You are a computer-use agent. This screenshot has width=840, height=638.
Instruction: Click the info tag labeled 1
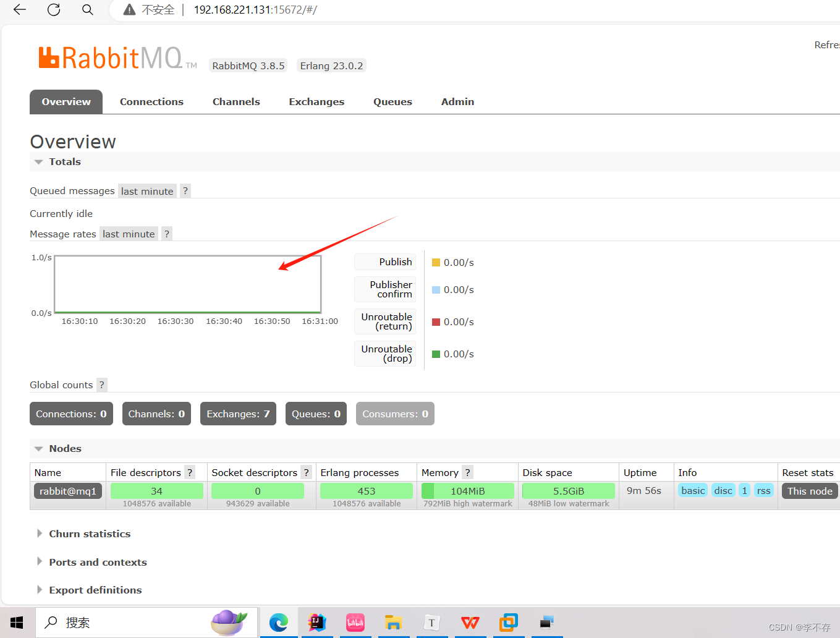744,490
